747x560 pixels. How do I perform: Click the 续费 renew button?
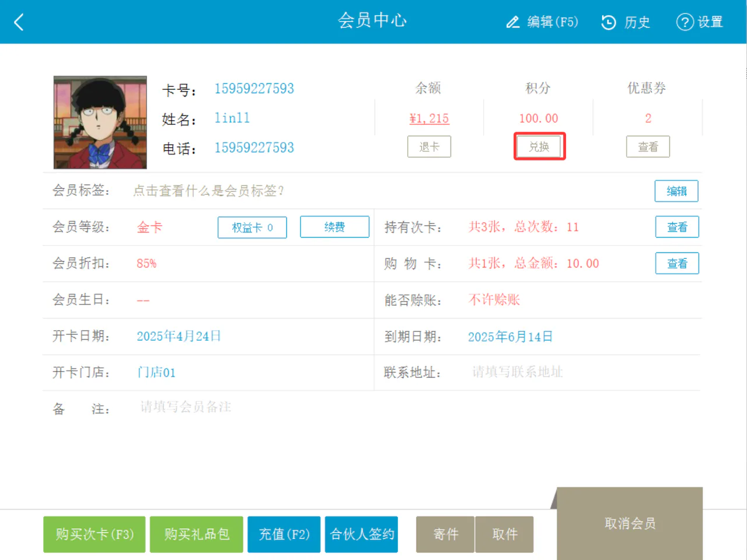click(x=334, y=227)
